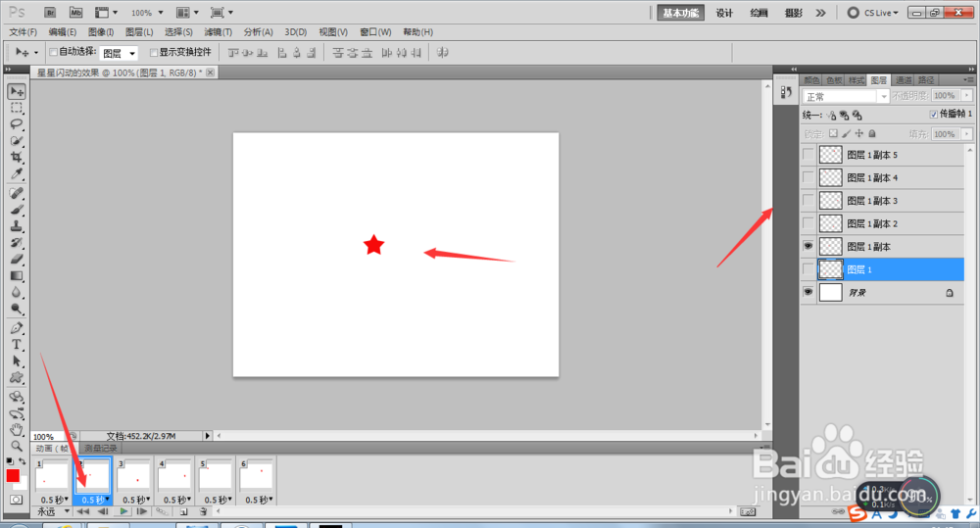The height and width of the screenshot is (528, 980).
Task: Switch to the 通道 panel tab
Action: (x=904, y=80)
